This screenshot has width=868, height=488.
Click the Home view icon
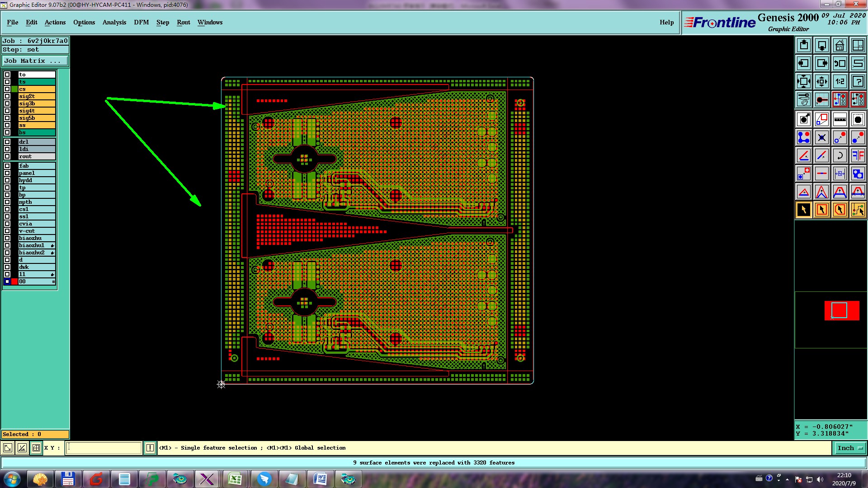pos(840,45)
